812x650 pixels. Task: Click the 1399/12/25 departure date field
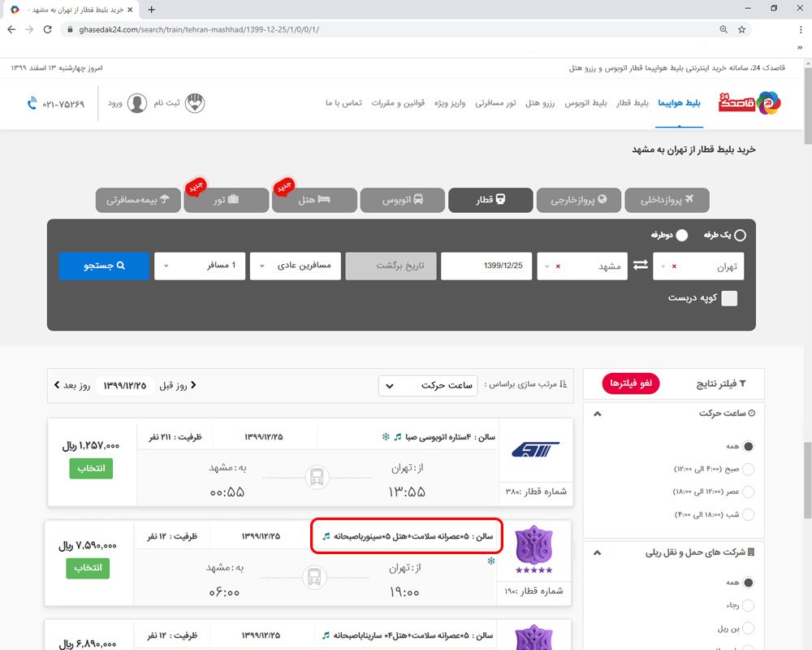pyautogui.click(x=486, y=265)
